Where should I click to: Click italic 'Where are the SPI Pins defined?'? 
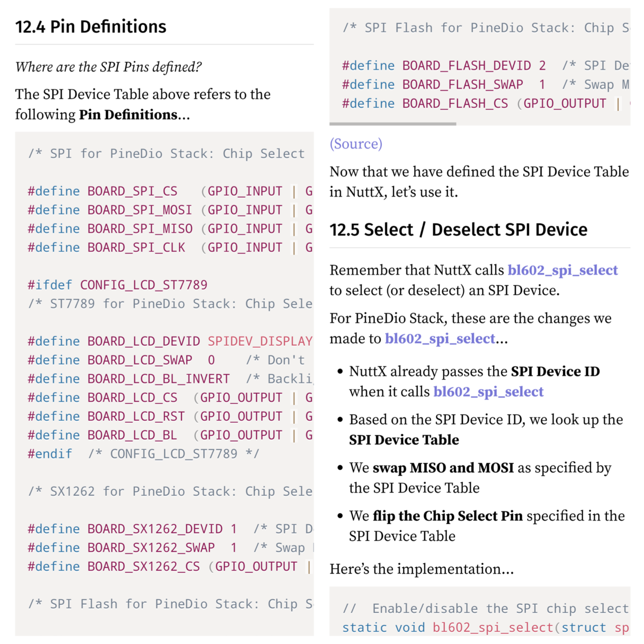pos(108,67)
